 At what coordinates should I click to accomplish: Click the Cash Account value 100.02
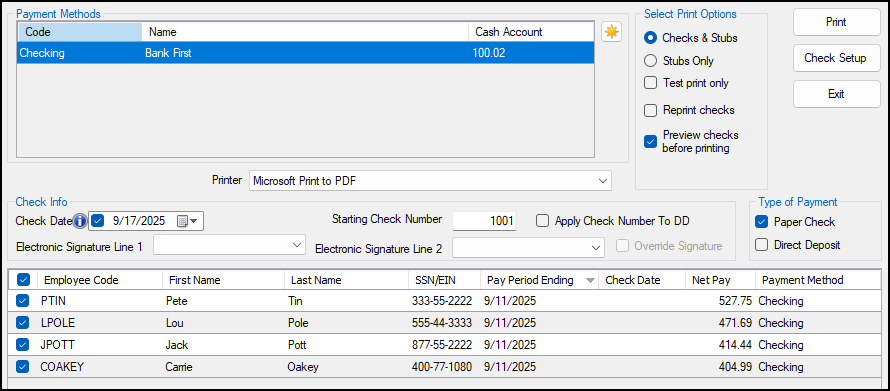click(489, 53)
